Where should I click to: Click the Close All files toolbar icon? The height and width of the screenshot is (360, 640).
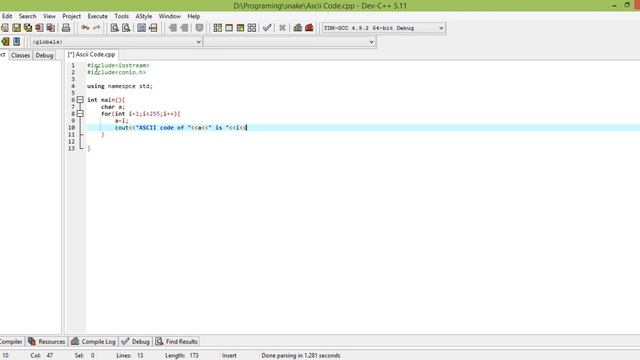(x=51, y=28)
